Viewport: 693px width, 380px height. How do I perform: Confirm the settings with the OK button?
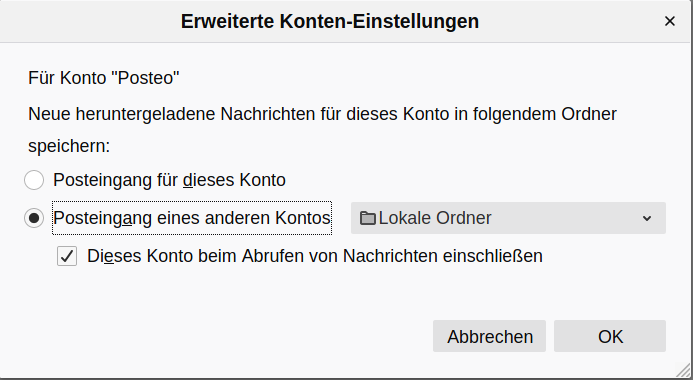[x=610, y=336]
